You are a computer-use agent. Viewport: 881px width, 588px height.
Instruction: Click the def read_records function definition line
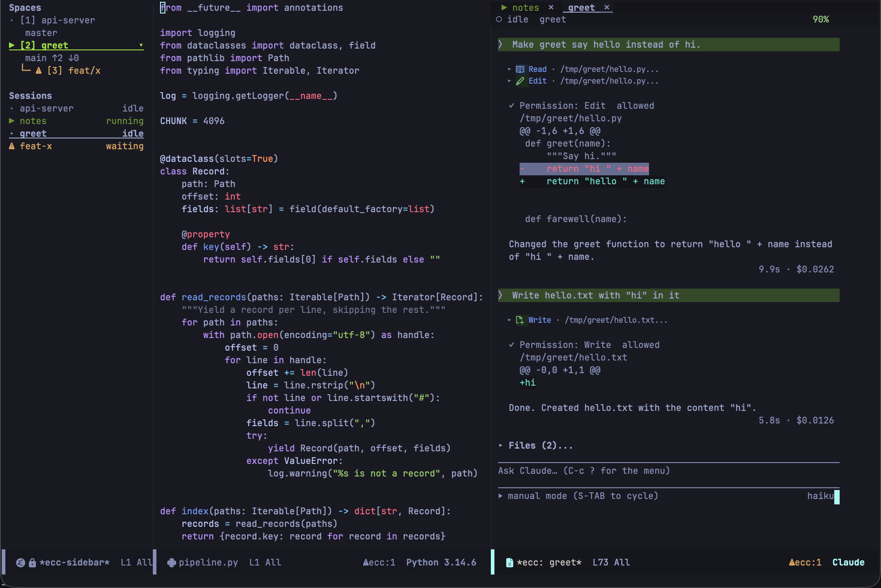(322, 297)
